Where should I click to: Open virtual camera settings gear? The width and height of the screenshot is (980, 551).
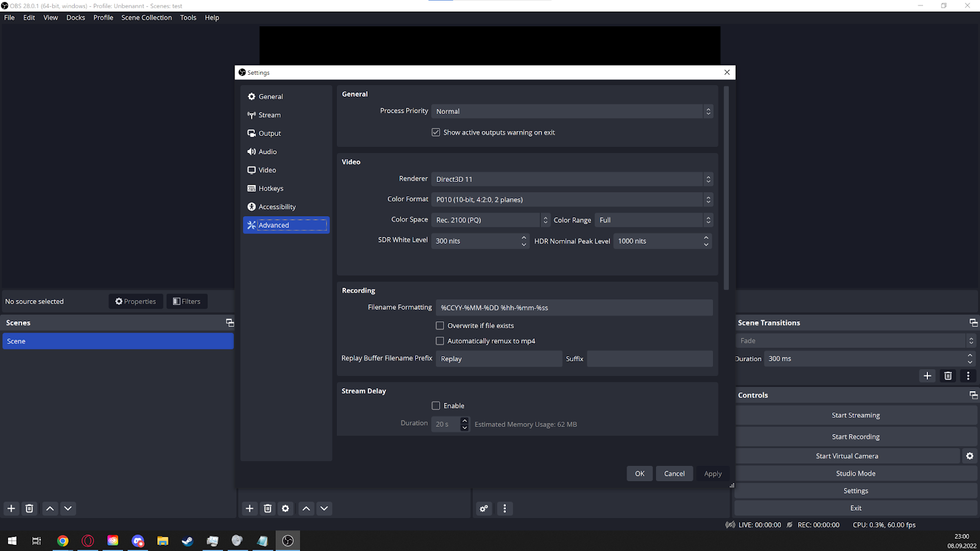(x=970, y=456)
